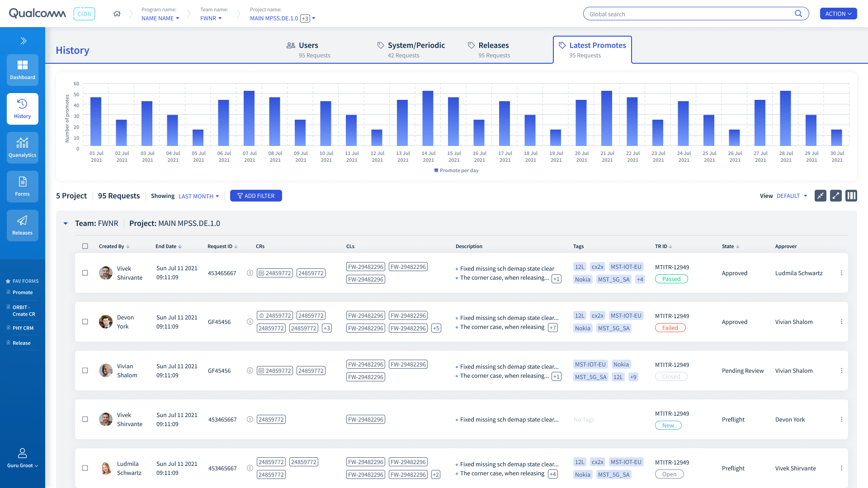The image size is (868, 488).
Task: Click the column layout view icon
Action: click(x=851, y=196)
